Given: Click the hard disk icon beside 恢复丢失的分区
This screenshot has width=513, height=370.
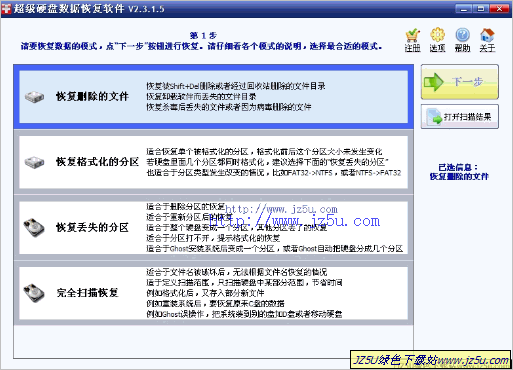Looking at the screenshot, I should pos(34,227).
